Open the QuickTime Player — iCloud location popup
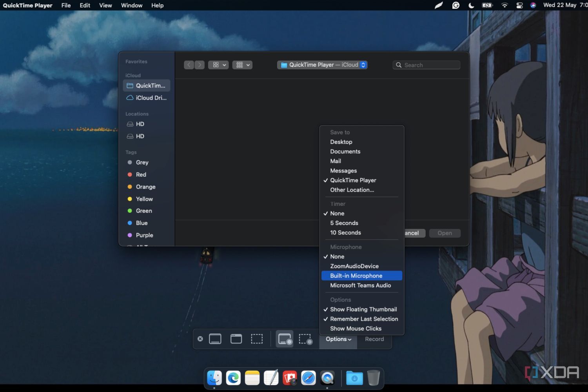588x392 pixels. [x=322, y=65]
